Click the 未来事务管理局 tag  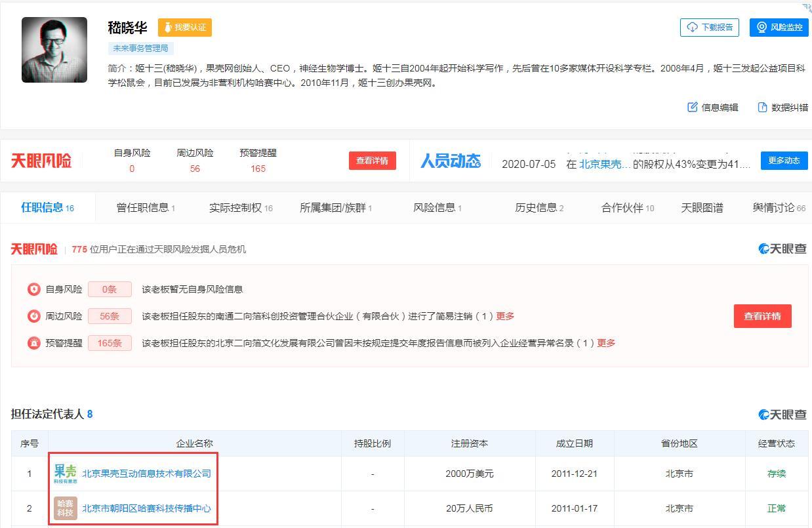(x=140, y=48)
